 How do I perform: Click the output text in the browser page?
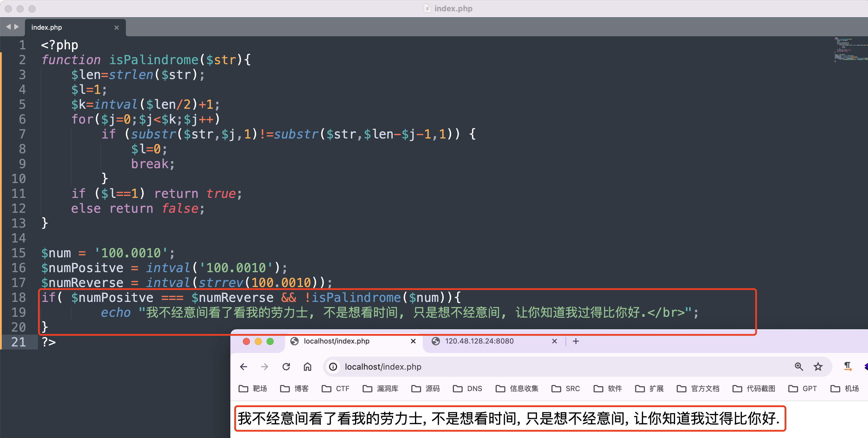pos(509,418)
